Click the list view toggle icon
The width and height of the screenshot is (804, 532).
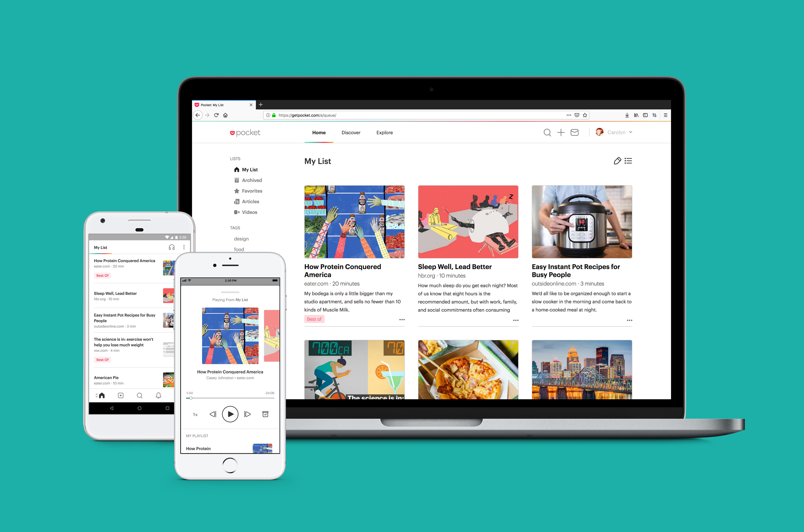(x=628, y=161)
